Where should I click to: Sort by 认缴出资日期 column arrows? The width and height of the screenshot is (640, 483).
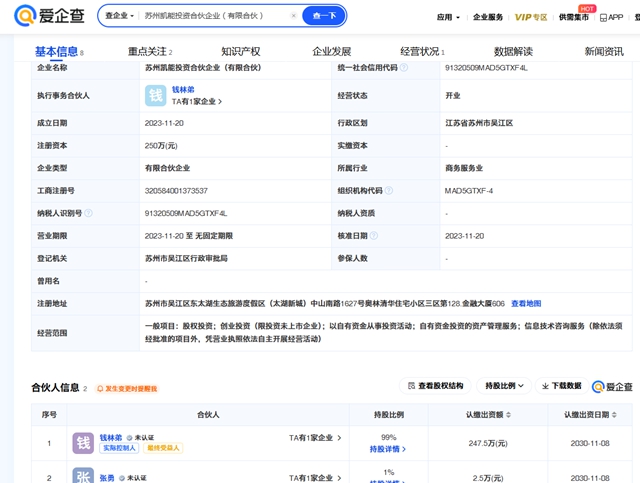click(614, 415)
